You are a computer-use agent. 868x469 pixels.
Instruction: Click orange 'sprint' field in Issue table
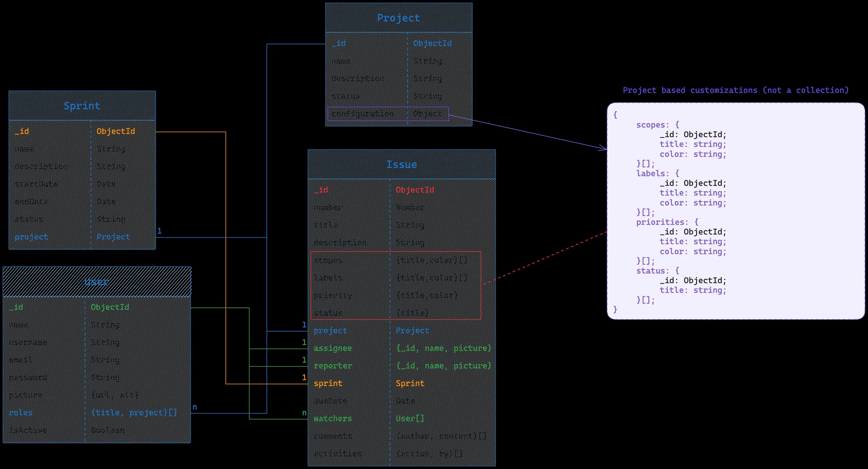328,383
